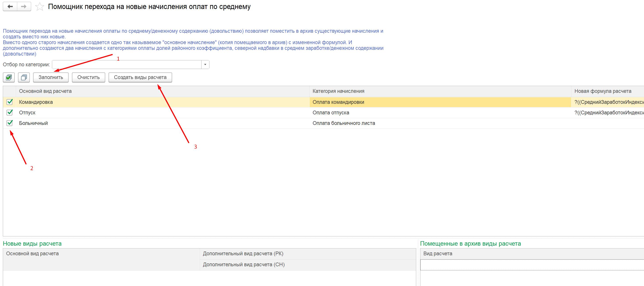The height and width of the screenshot is (286, 644).
Task: Add page to favorites with star icon
Action: coord(39,7)
